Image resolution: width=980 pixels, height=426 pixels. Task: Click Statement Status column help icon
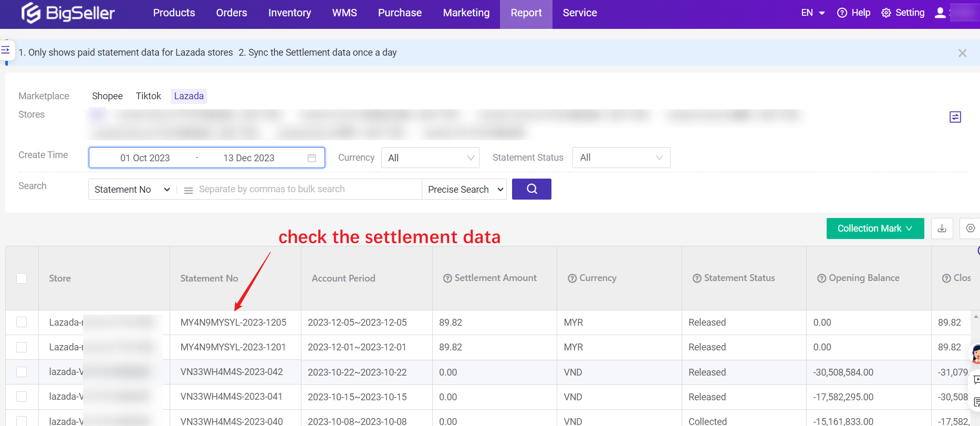pos(697,278)
